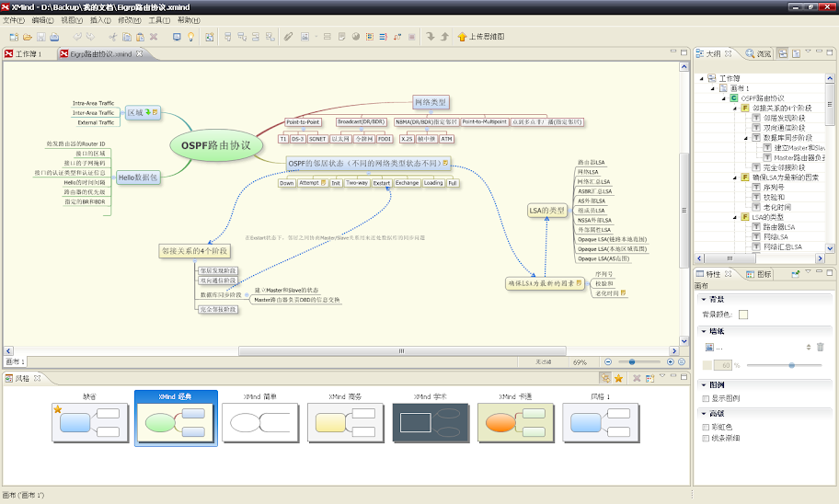Open the 插入 menu

pos(102,19)
